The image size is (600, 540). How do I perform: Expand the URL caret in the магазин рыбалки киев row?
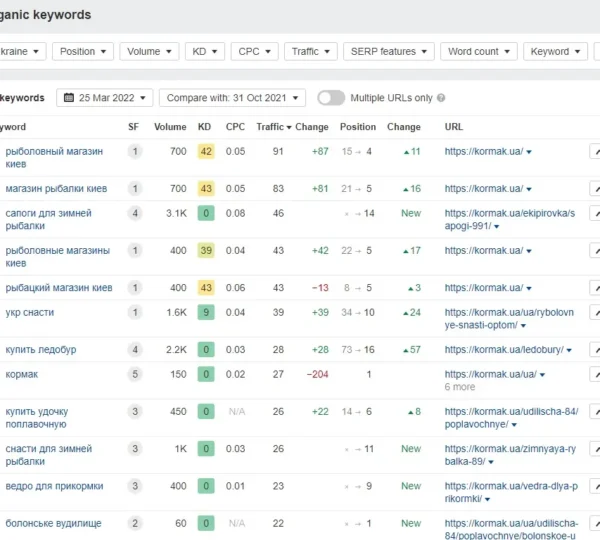[529, 189]
